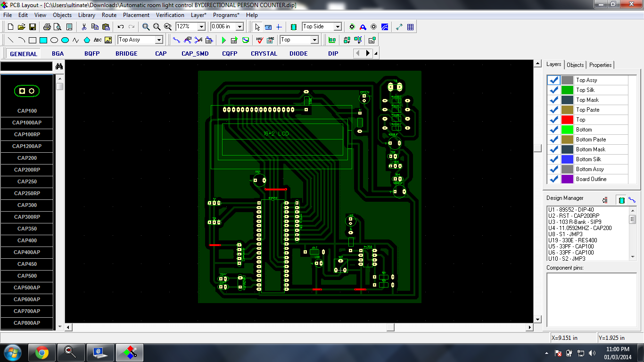Toggle the Top Paste layer checkbox
644x362 pixels.
click(x=554, y=110)
